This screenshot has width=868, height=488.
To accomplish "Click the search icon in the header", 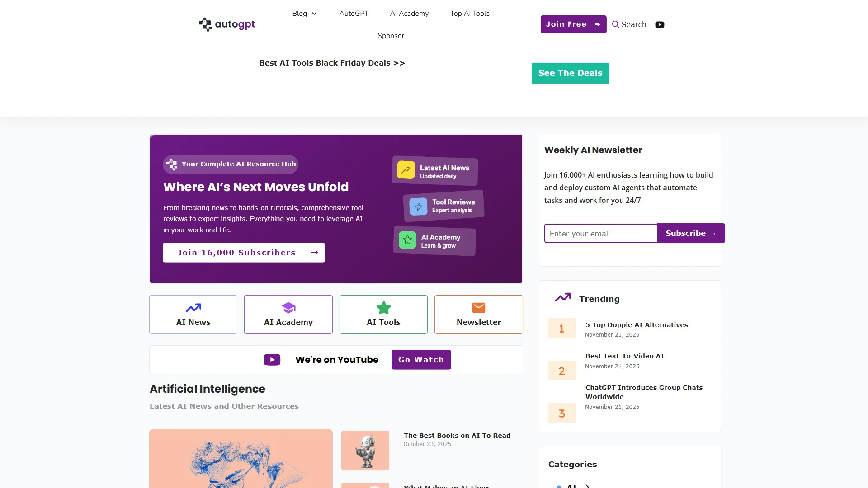I will point(615,24).
